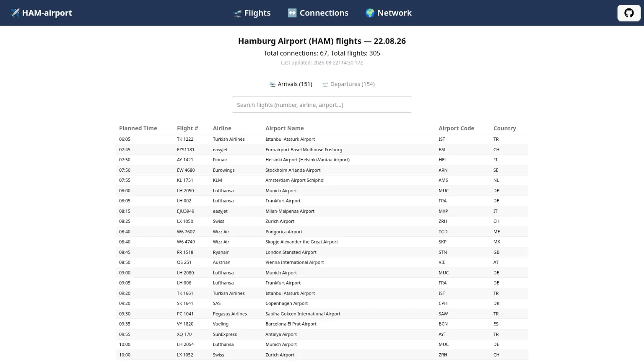Click airport code AYT
644x362 pixels.
pyautogui.click(x=442, y=334)
